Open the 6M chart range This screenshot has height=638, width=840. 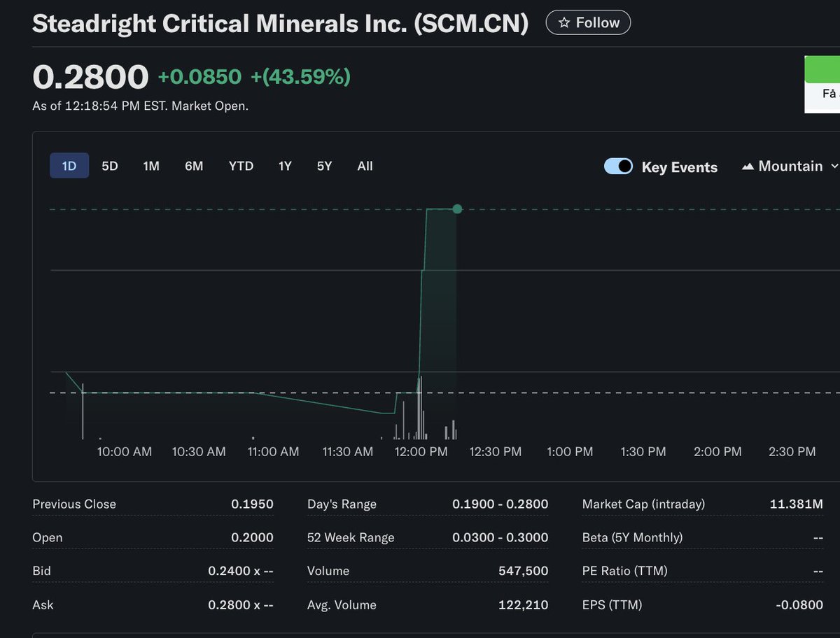pos(194,166)
